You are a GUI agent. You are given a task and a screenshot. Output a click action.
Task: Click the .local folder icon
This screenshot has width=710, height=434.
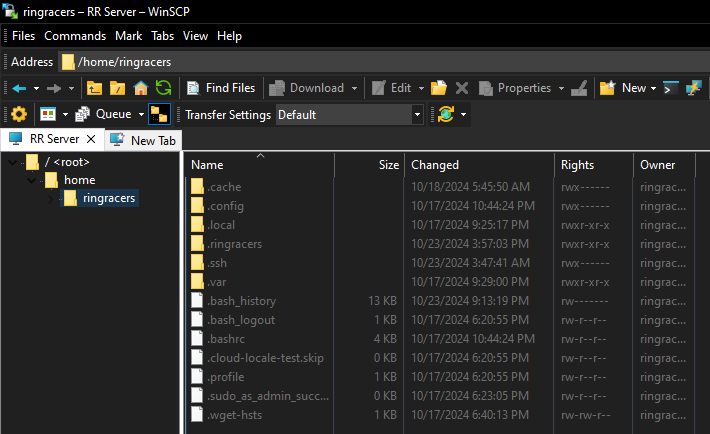[197, 225]
